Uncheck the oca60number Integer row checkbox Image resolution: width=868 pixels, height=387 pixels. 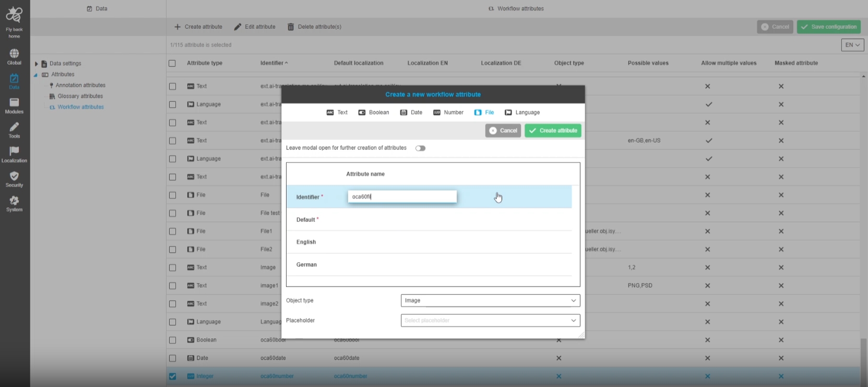coord(173,376)
